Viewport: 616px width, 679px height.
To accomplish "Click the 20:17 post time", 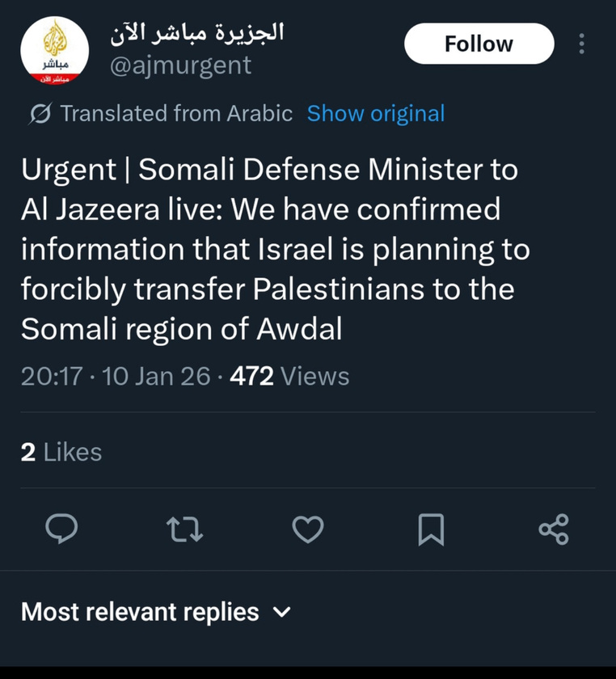I will click(x=52, y=376).
